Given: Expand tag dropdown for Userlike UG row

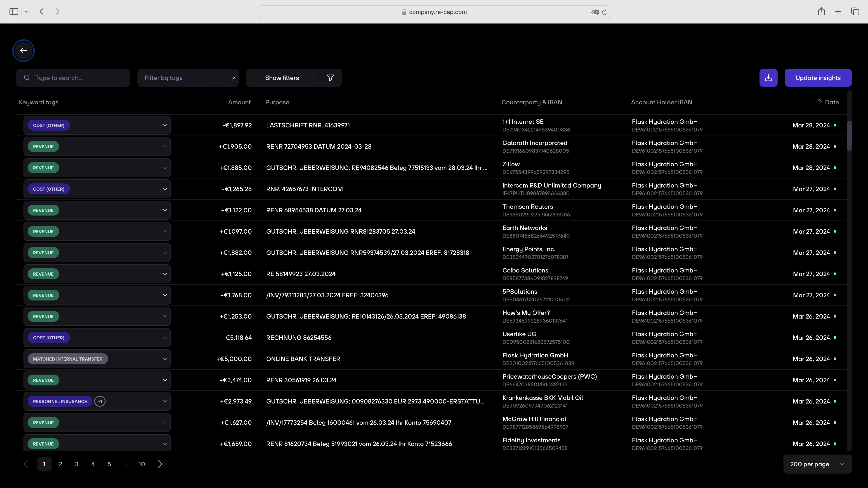Looking at the screenshot, I should pos(165,338).
